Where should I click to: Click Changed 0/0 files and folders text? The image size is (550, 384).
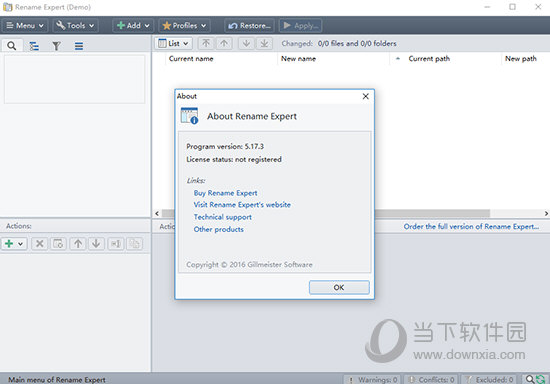(339, 43)
